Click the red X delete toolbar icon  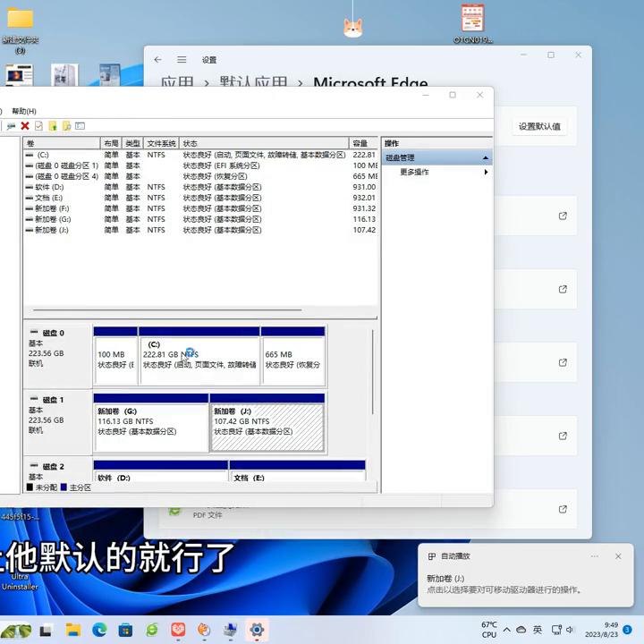(x=25, y=126)
